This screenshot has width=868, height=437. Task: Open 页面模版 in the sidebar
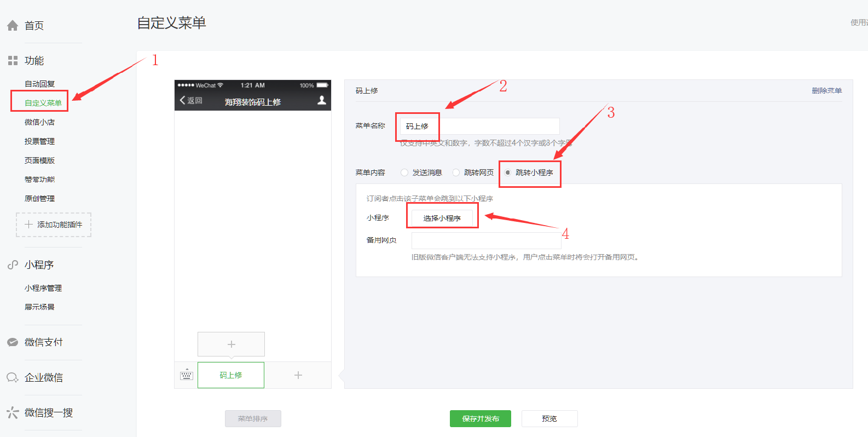[39, 160]
